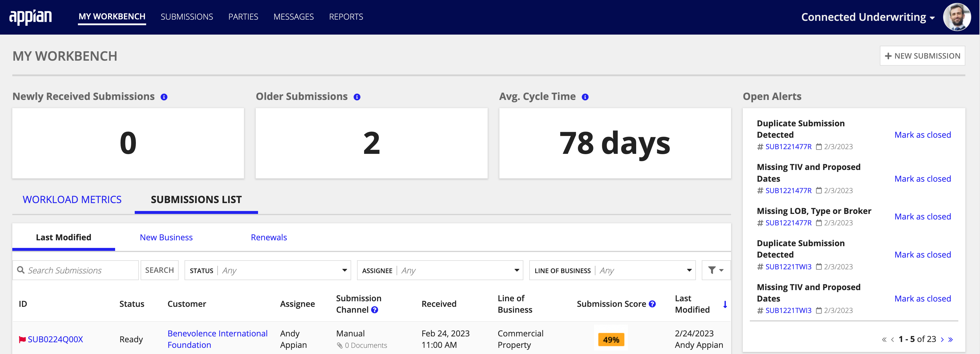Screen dimensions: 980x354
Task: Mark SUB1221TWI3 Duplicate Submission alert as closed
Action: pyautogui.click(x=923, y=255)
